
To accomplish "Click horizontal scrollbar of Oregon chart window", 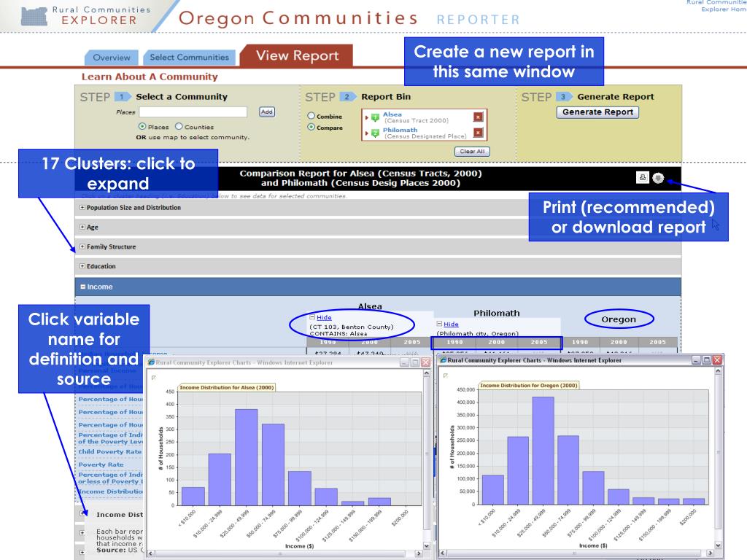I will click(x=576, y=553).
